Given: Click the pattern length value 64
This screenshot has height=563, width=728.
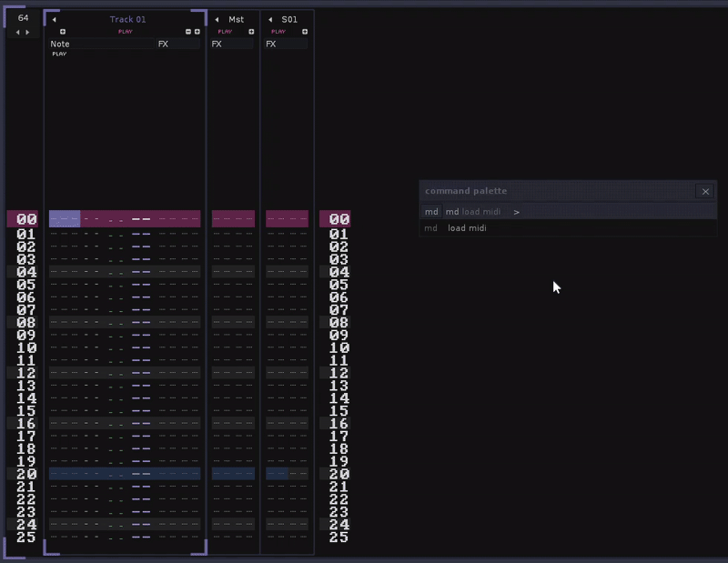Looking at the screenshot, I should click(24, 18).
